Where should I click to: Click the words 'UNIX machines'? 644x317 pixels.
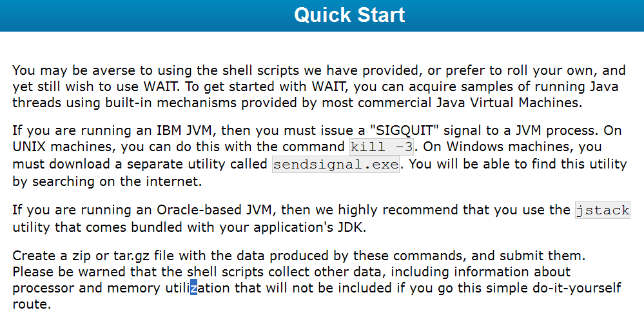(64, 147)
